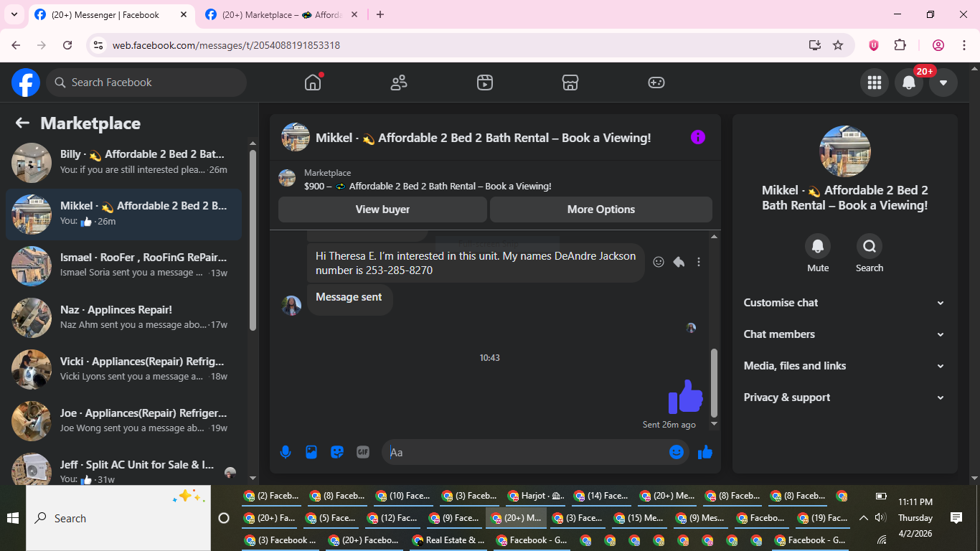The width and height of the screenshot is (980, 551).
Task: Show hidden tray icons chevron
Action: [x=864, y=518]
